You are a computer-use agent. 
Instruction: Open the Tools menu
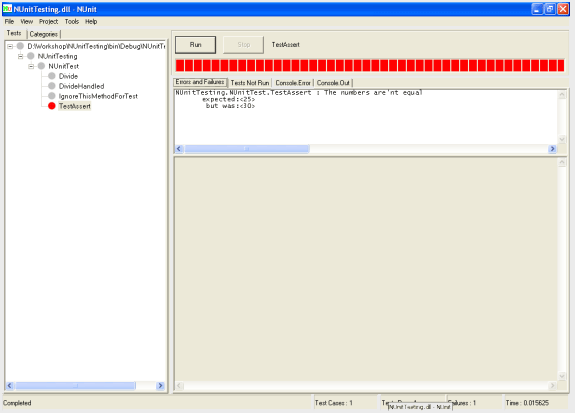(x=72, y=22)
